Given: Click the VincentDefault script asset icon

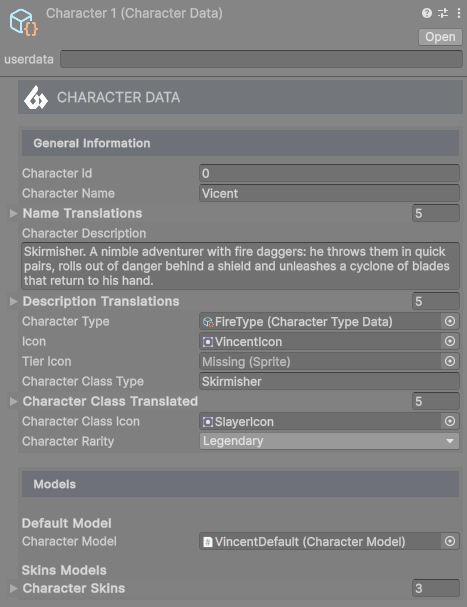Looking at the screenshot, I should click(208, 542).
